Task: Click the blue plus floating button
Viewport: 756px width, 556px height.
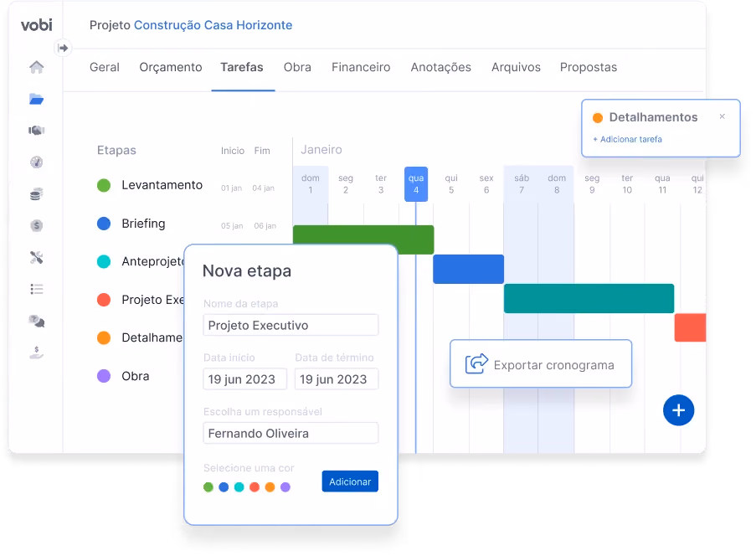Action: click(x=678, y=410)
